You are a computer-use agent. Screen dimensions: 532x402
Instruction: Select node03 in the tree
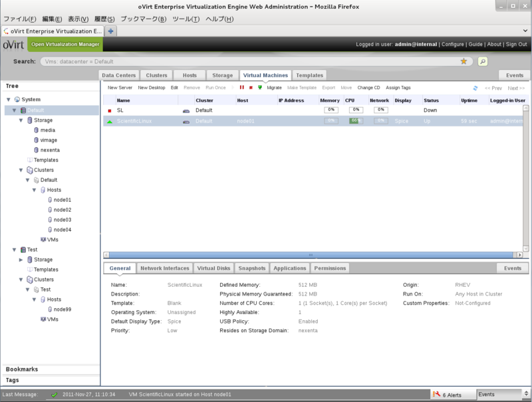[x=63, y=220]
